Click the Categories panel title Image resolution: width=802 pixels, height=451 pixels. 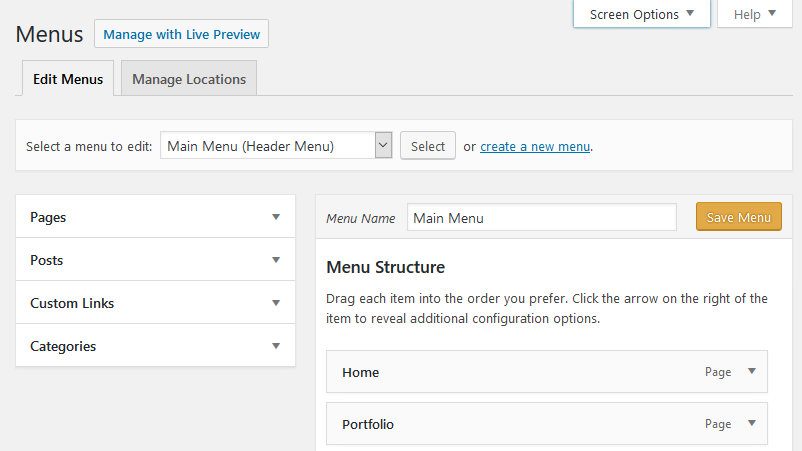pyautogui.click(x=63, y=346)
